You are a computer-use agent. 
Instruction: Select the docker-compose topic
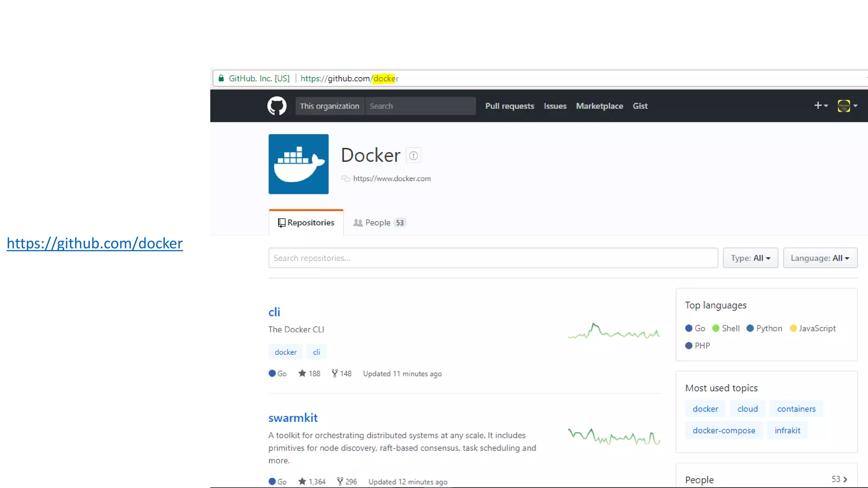coord(724,430)
